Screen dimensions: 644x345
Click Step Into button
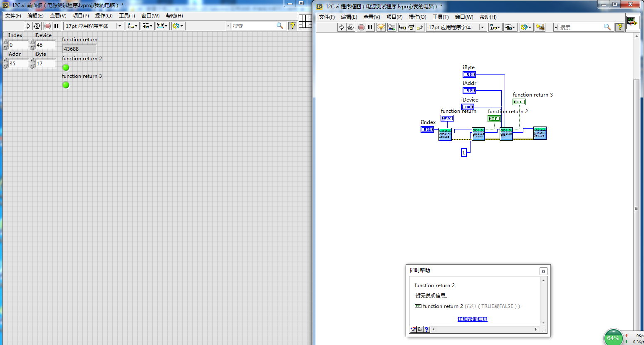pos(402,27)
